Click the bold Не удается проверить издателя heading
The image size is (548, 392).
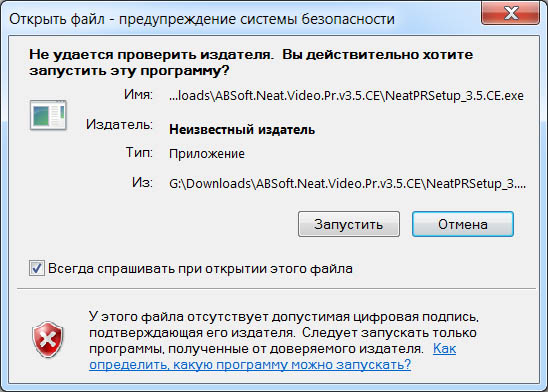click(x=251, y=63)
